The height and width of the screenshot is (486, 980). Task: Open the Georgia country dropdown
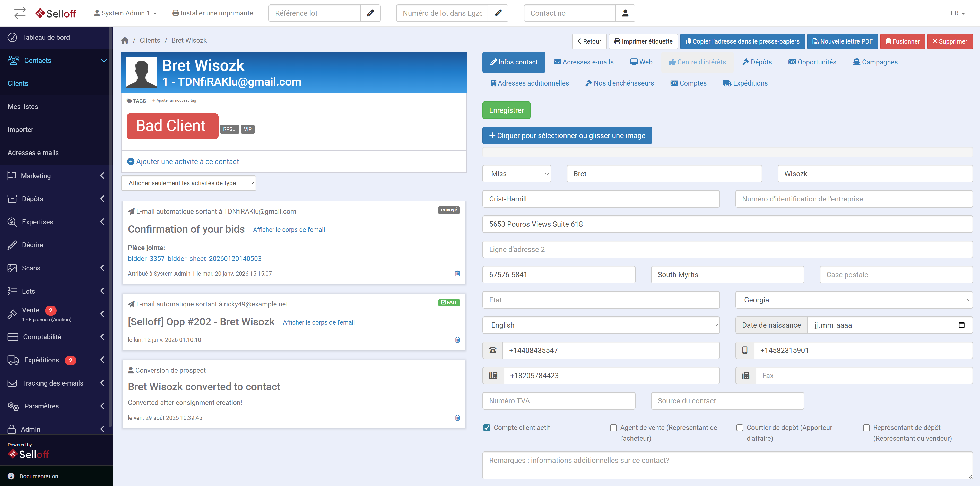coord(854,300)
